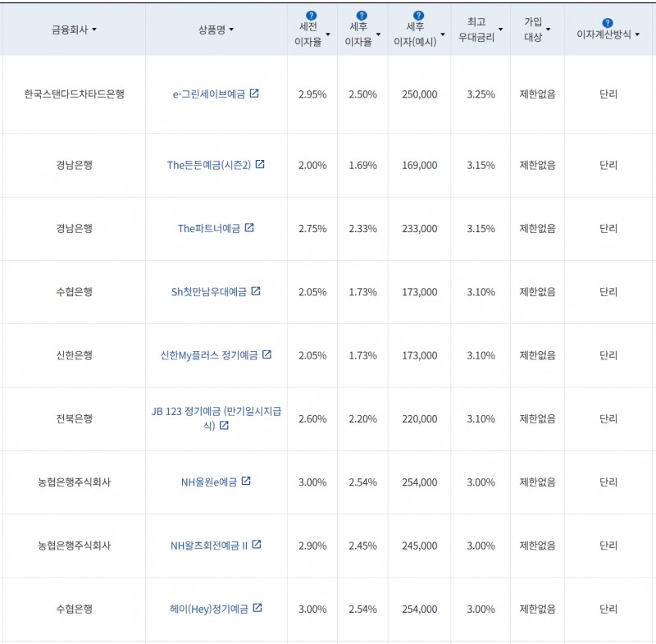Click the help icon above 세후 이자율

pyautogui.click(x=362, y=16)
